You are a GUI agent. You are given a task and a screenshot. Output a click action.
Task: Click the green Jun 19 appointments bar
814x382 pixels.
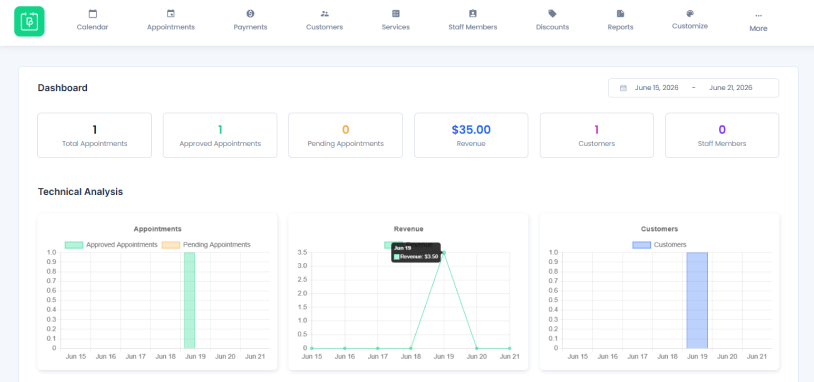(189, 301)
